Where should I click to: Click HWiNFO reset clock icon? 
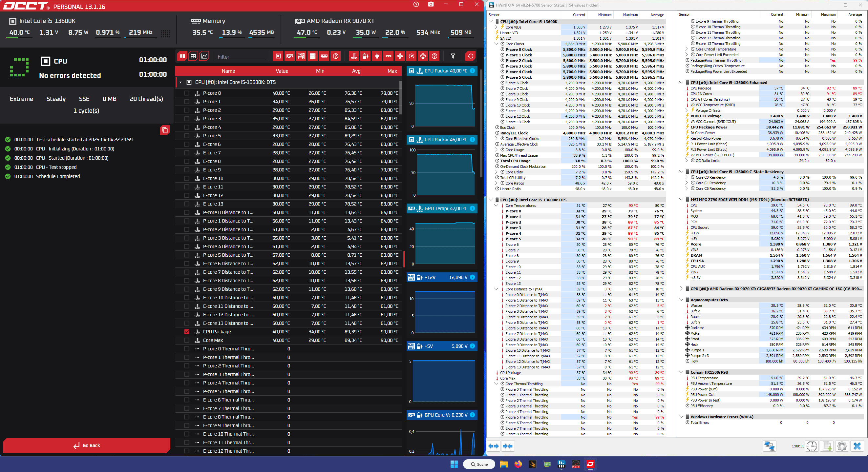[812, 446]
